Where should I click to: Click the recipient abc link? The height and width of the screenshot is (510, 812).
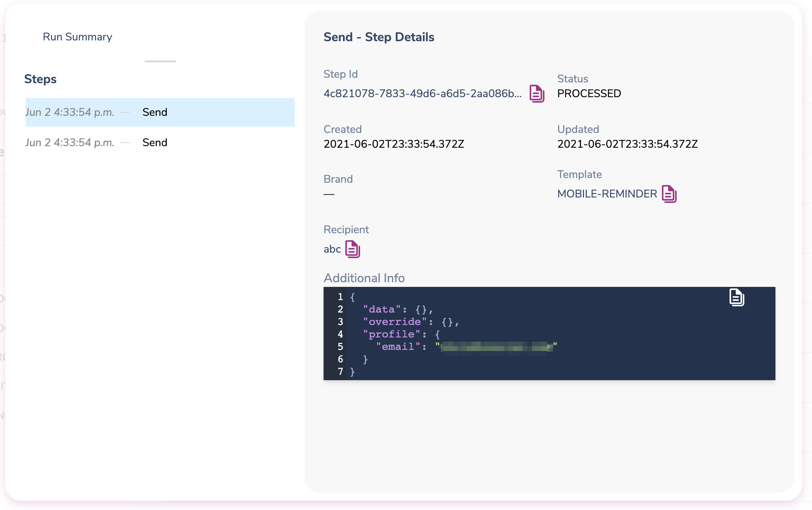point(332,249)
